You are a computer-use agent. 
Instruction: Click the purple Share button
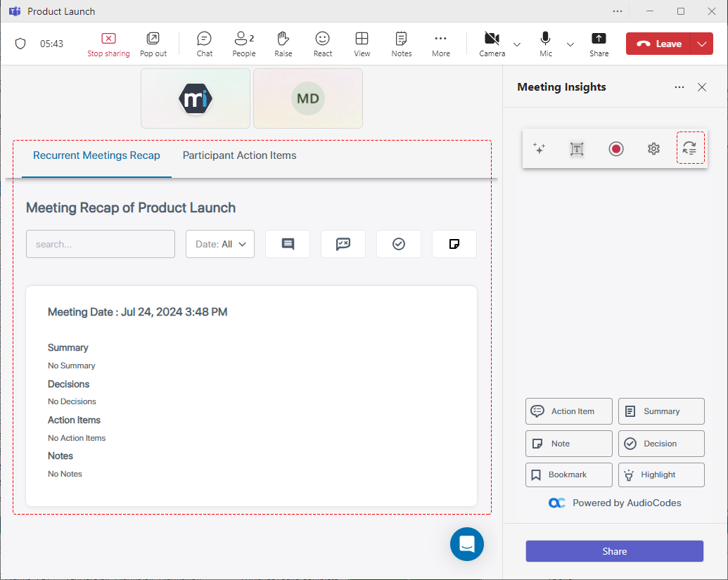coord(614,551)
